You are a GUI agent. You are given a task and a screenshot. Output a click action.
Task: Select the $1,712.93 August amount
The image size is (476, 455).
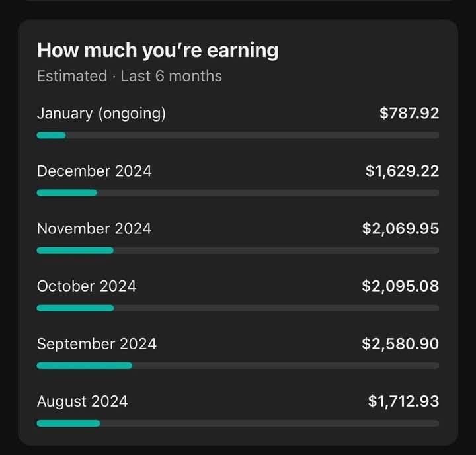tap(403, 401)
